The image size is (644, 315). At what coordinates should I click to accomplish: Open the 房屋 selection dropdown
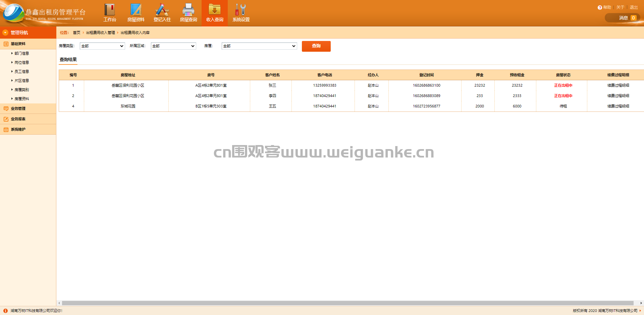(x=259, y=46)
